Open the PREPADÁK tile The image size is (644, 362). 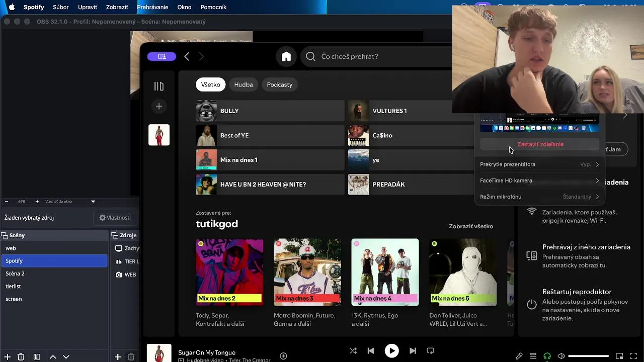412,185
